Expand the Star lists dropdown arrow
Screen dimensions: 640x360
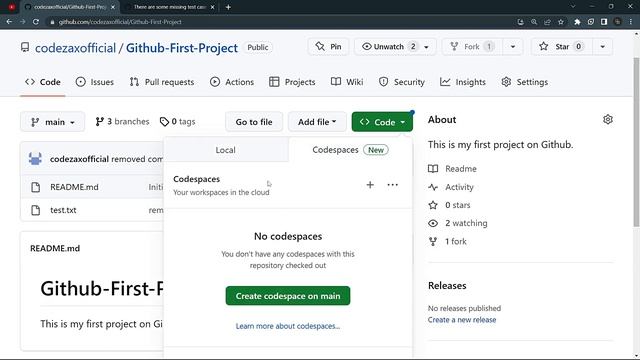click(602, 47)
